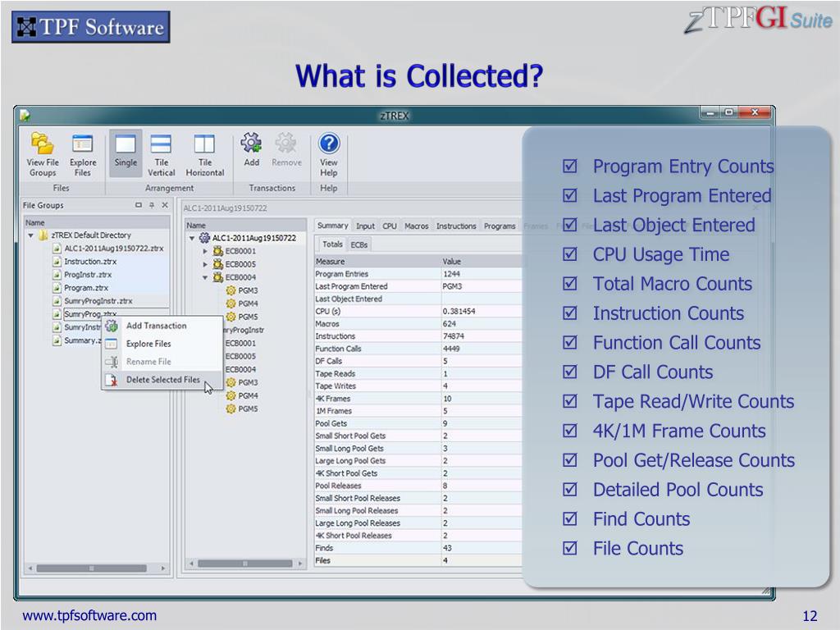Close the File Groups panel
This screenshot has width=840, height=630.
click(x=165, y=205)
